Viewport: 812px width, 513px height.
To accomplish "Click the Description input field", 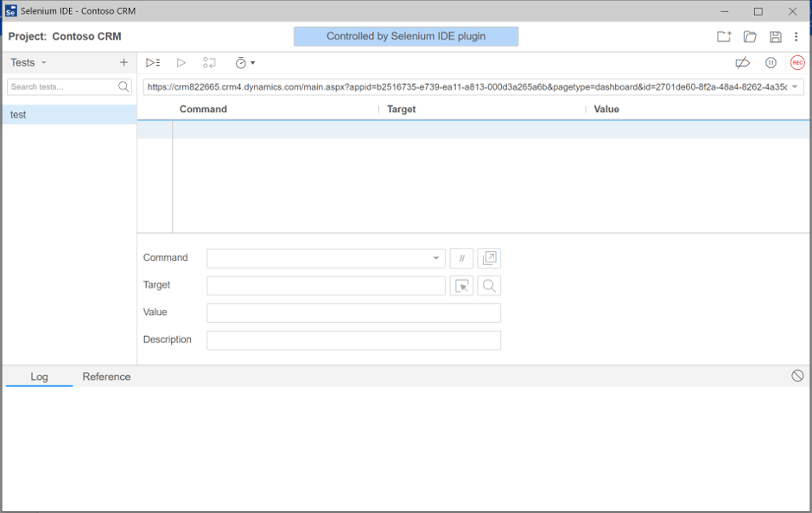I will 353,340.
